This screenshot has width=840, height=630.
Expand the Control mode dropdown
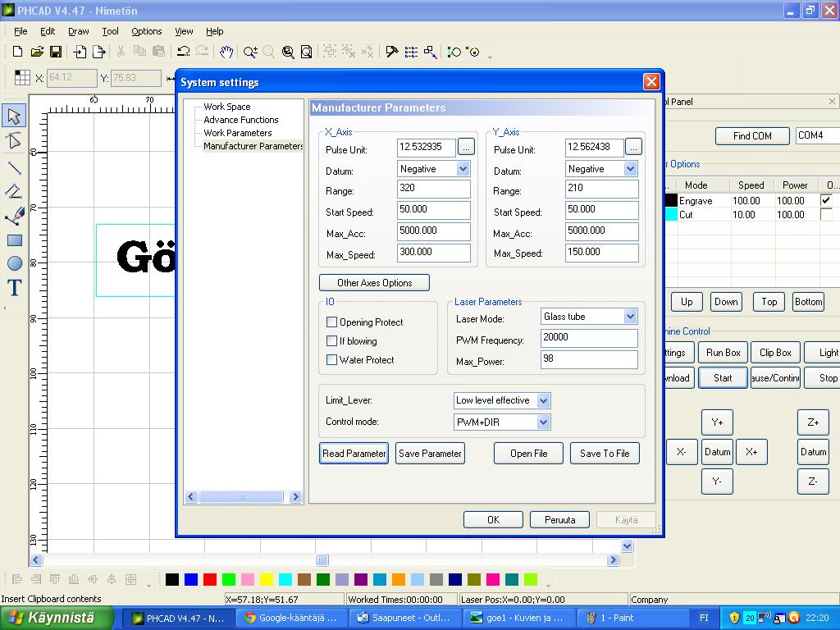click(542, 422)
